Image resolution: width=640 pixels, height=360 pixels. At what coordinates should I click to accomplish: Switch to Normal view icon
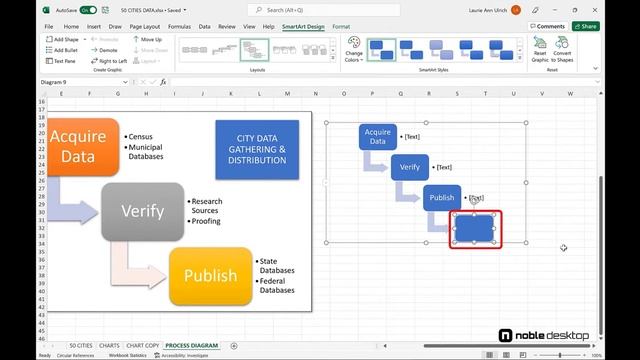coord(489,355)
